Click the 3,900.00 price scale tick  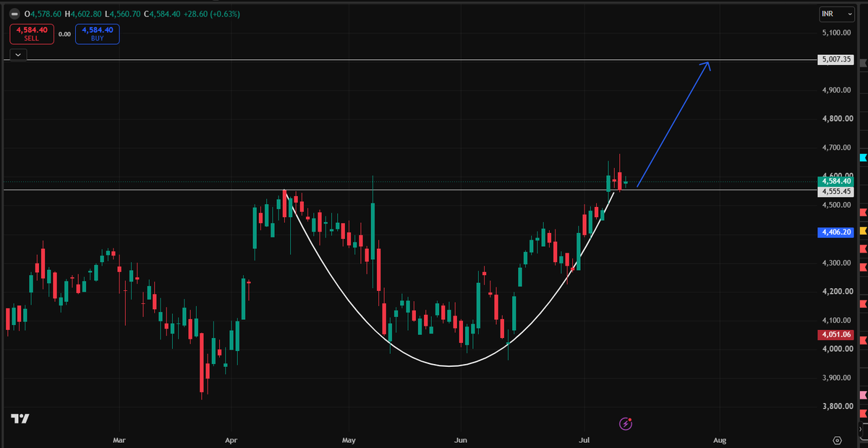pos(836,378)
